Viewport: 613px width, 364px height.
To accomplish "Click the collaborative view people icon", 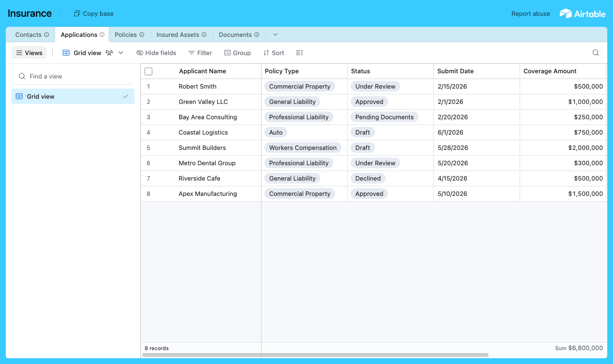I will click(x=109, y=53).
